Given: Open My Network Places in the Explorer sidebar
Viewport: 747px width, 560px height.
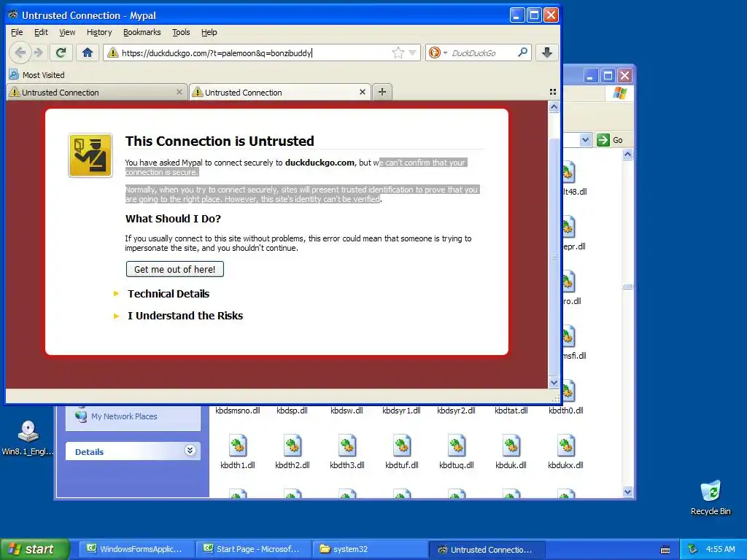Looking at the screenshot, I should pyautogui.click(x=124, y=416).
